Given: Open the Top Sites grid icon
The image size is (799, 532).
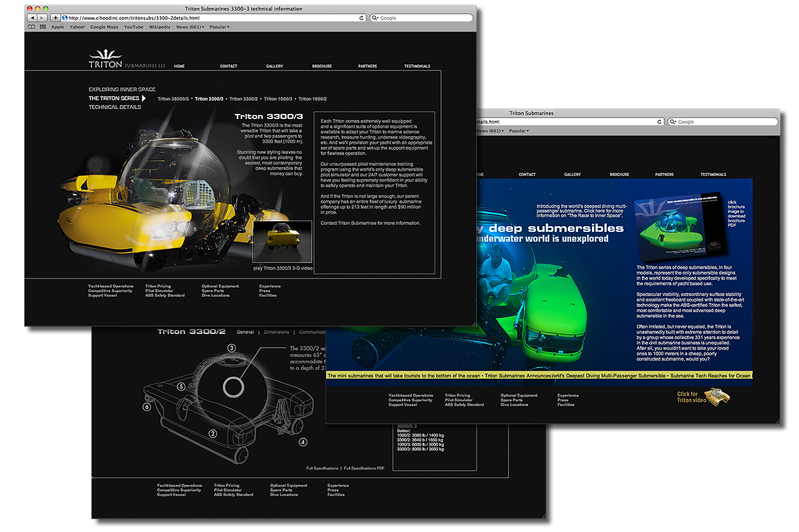Looking at the screenshot, I should click(42, 27).
